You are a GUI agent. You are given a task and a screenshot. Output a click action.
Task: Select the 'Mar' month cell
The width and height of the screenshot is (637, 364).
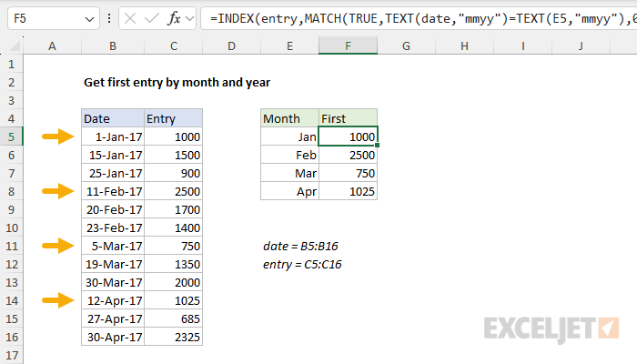tap(289, 174)
